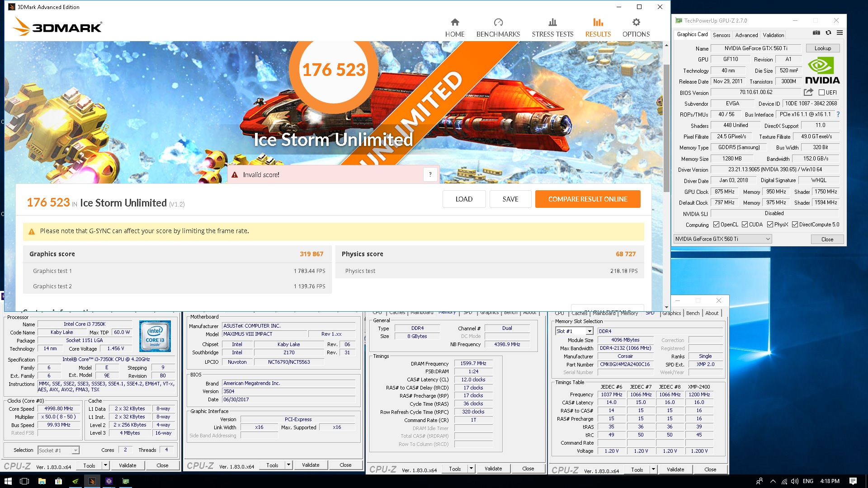Open the About tab in CPU-Z SPD window
The width and height of the screenshot is (868, 488).
pyautogui.click(x=712, y=313)
